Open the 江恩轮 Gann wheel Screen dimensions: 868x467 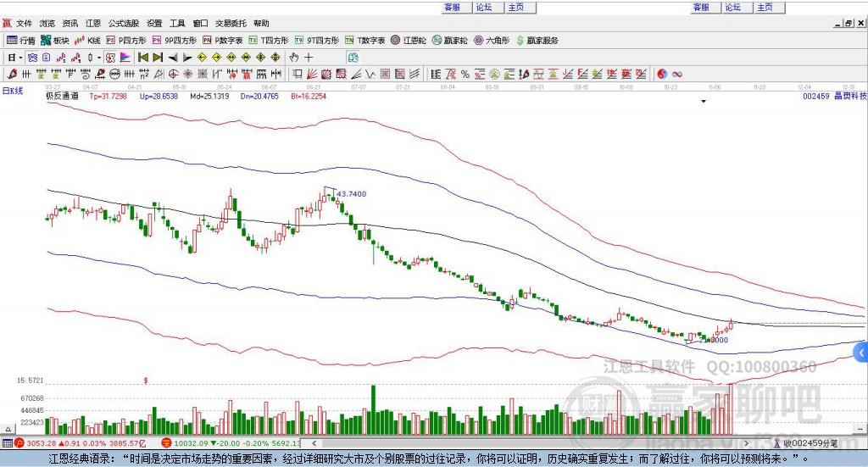tap(409, 41)
